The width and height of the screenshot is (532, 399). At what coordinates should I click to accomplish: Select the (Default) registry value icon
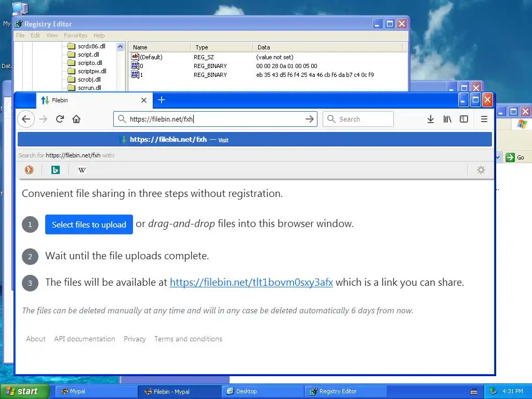(x=135, y=57)
